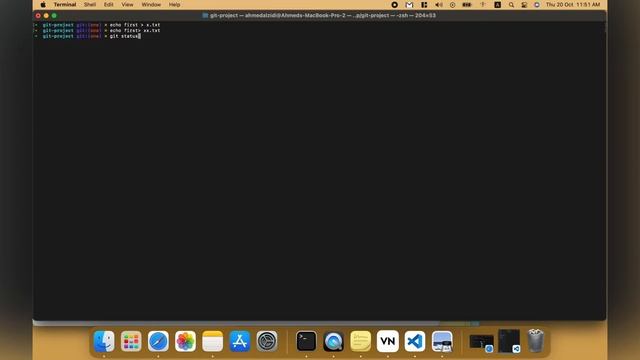The image size is (640, 360).
Task: Click the Terminal icon in Dock
Action: 306,341
